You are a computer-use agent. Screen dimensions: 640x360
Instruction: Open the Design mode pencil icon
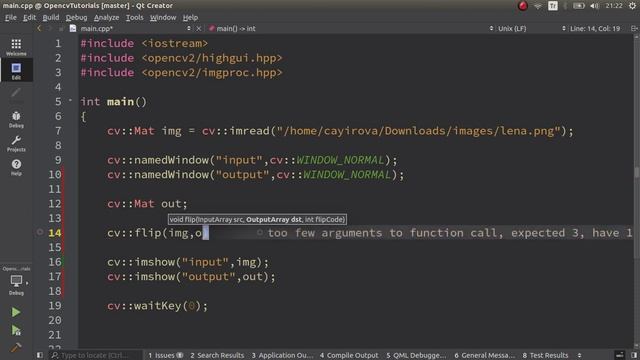tap(16, 94)
